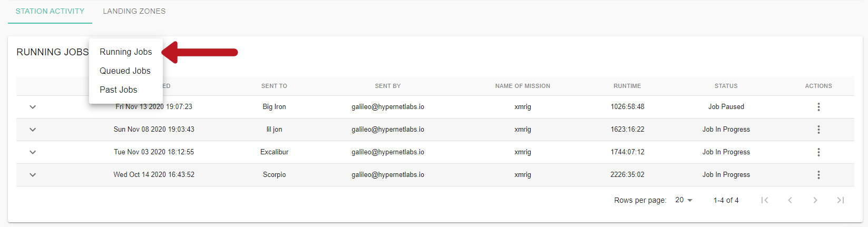The image size is (868, 227).
Task: Expand the Big Iron job row
Action: (x=33, y=107)
